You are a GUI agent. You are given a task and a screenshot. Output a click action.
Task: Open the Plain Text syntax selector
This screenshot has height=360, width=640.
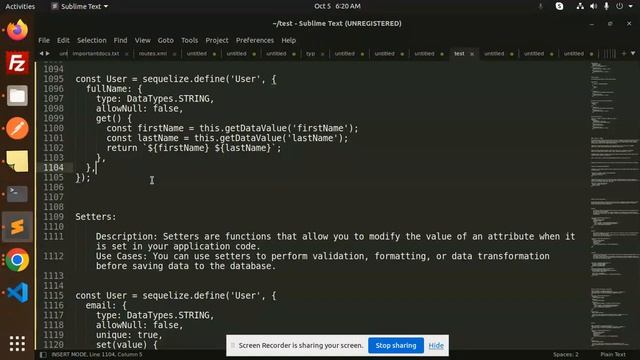tap(613, 355)
